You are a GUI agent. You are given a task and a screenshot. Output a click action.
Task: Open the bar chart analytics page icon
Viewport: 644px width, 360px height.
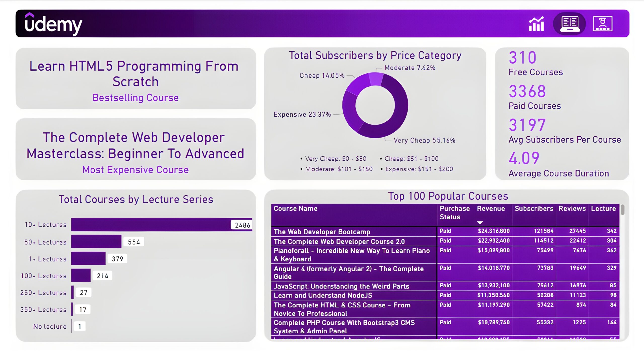pyautogui.click(x=536, y=24)
